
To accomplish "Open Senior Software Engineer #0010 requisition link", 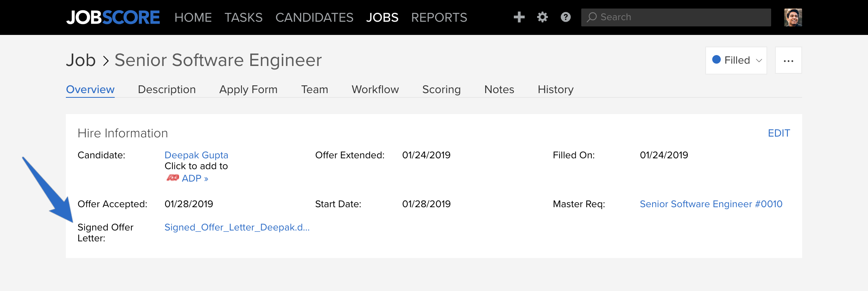I will (x=711, y=204).
